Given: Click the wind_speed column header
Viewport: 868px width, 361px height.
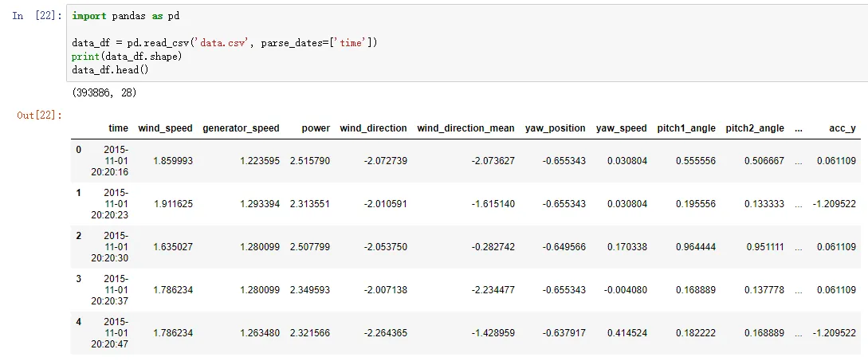Looking at the screenshot, I should point(165,128).
